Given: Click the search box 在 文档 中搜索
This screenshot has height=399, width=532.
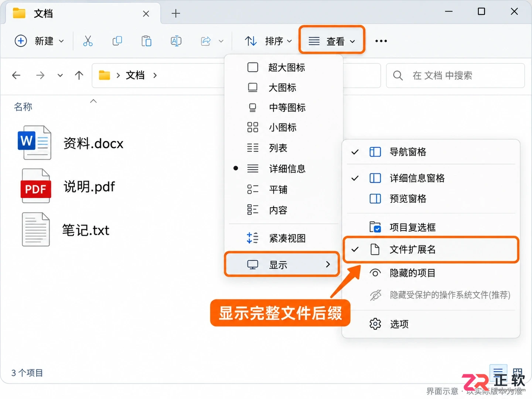Looking at the screenshot, I should [455, 75].
